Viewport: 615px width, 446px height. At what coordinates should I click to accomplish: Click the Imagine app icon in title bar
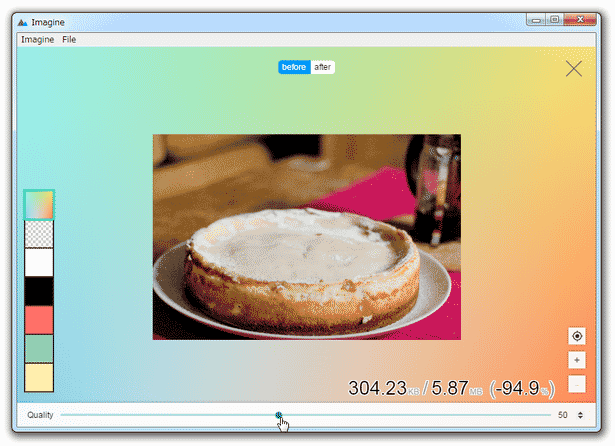click(x=22, y=23)
